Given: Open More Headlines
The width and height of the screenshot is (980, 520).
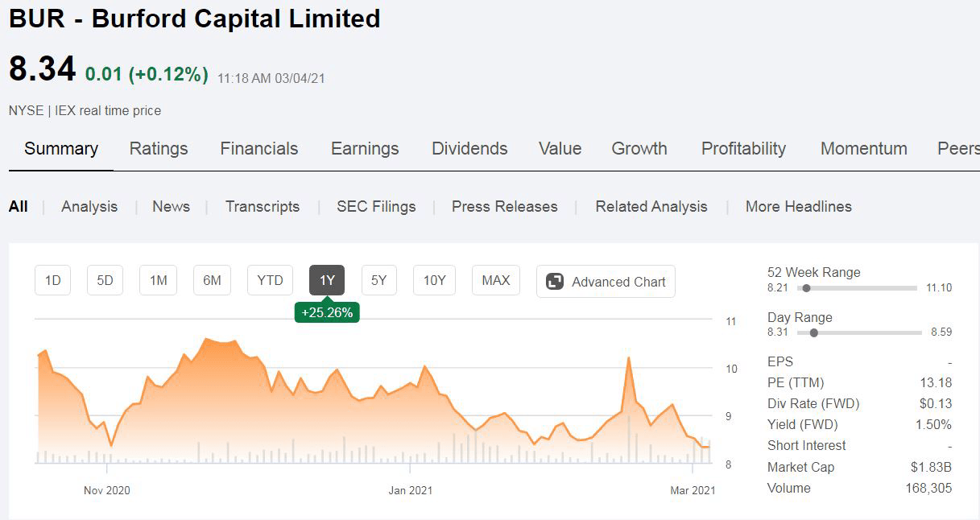Looking at the screenshot, I should coord(799,207).
